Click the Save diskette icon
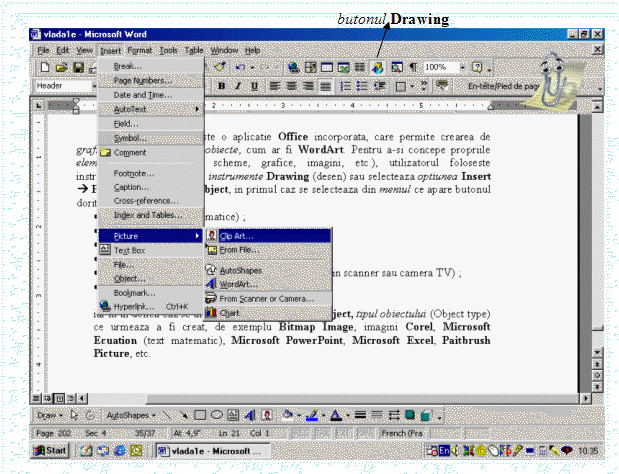 (x=77, y=67)
